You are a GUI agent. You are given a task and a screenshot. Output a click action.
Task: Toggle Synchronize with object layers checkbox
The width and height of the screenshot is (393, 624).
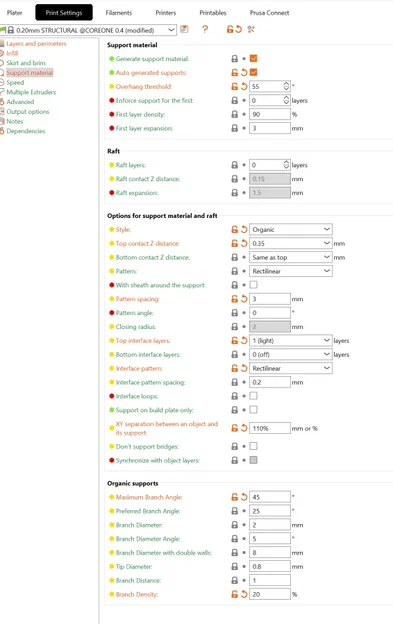pyautogui.click(x=253, y=460)
